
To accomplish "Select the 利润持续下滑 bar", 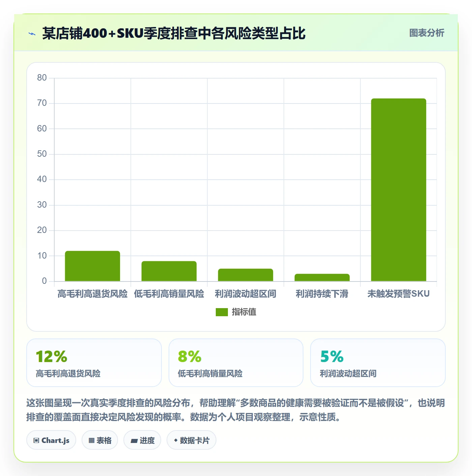I will (322, 277).
